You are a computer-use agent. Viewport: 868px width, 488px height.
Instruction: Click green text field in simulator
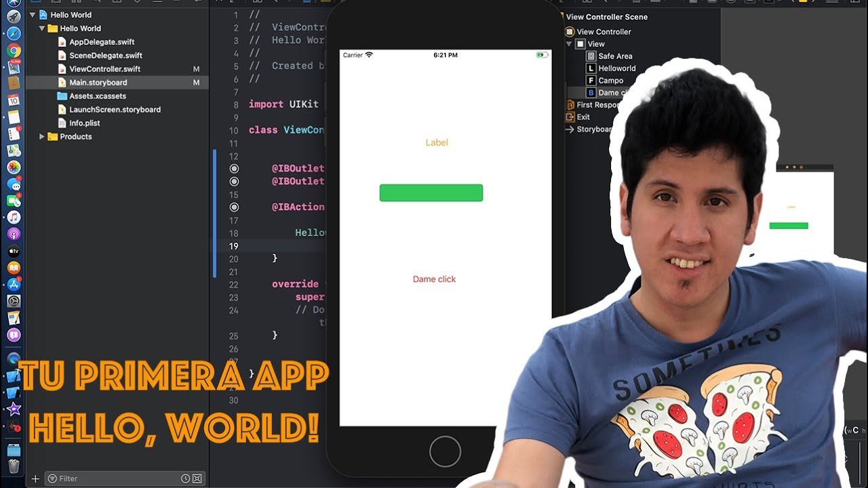tap(431, 193)
